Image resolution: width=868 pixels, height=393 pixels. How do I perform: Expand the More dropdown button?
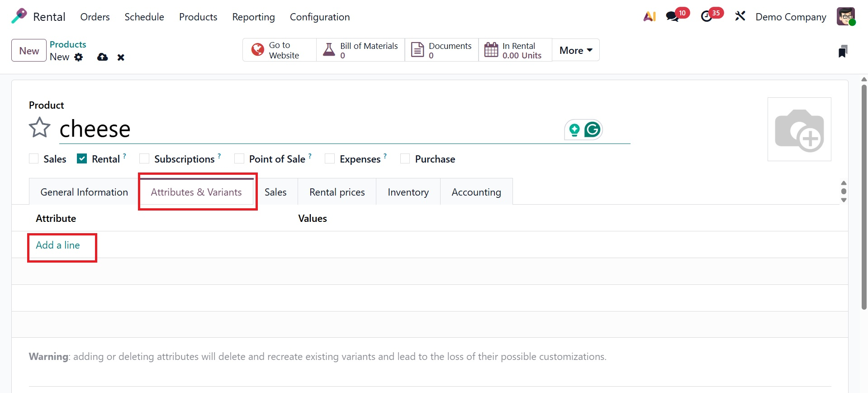[575, 50]
